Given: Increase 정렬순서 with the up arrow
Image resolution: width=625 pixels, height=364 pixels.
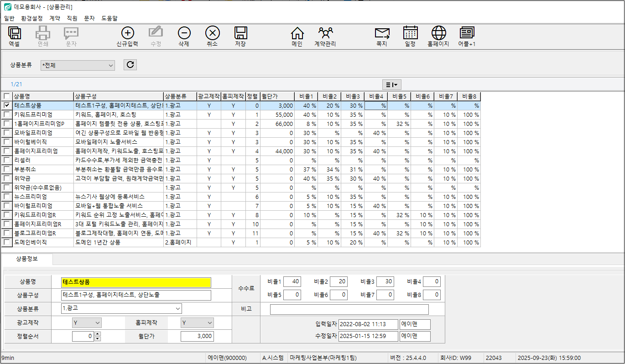Looking at the screenshot, I should click(97, 334).
